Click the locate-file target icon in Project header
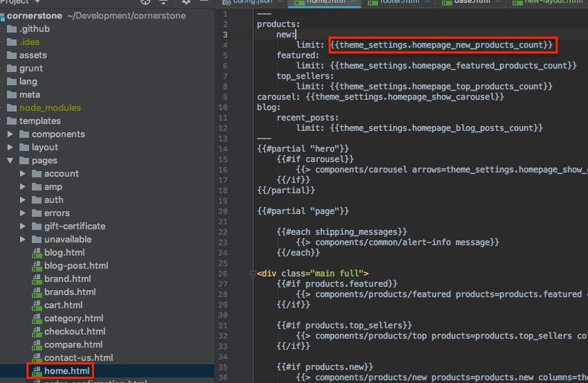This screenshot has height=383, width=588. [x=145, y=2]
